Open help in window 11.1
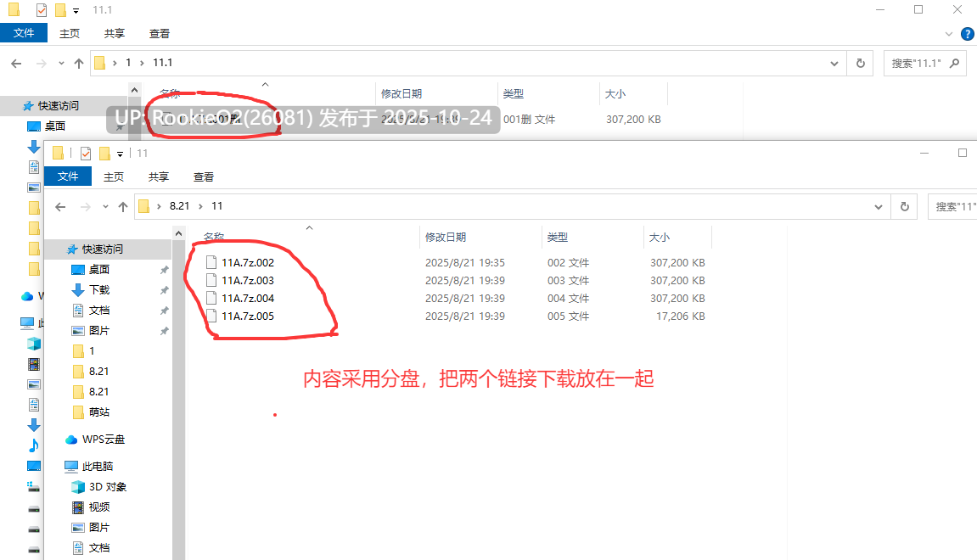Screen dimensions: 977x560 [x=968, y=34]
